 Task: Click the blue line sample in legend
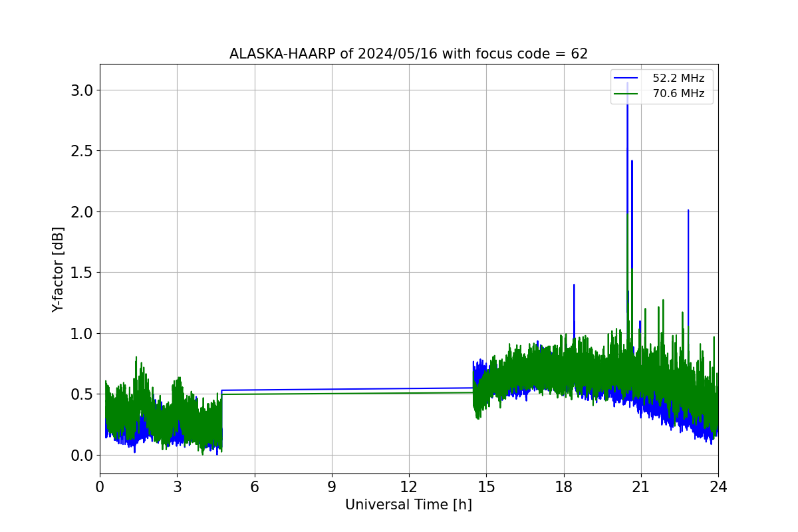coord(627,78)
